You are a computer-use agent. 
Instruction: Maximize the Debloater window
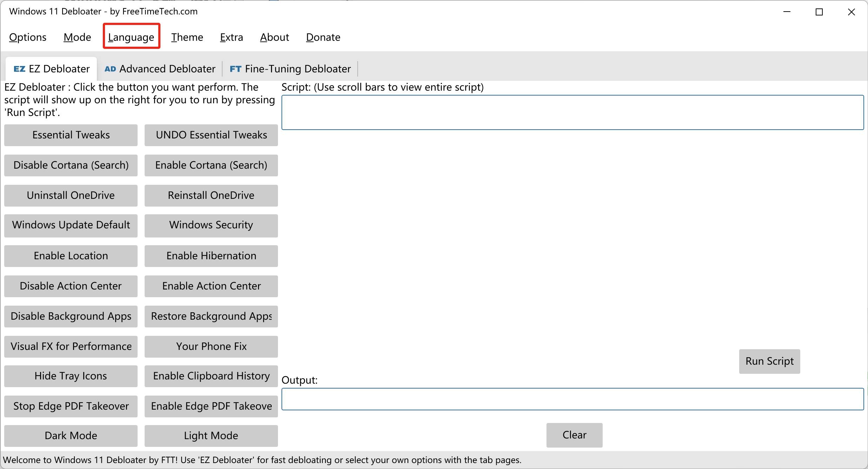[x=819, y=12]
